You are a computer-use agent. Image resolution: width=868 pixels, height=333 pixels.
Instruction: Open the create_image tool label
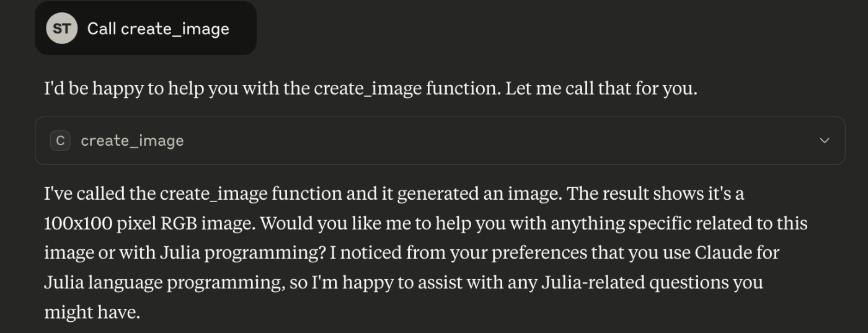click(132, 141)
